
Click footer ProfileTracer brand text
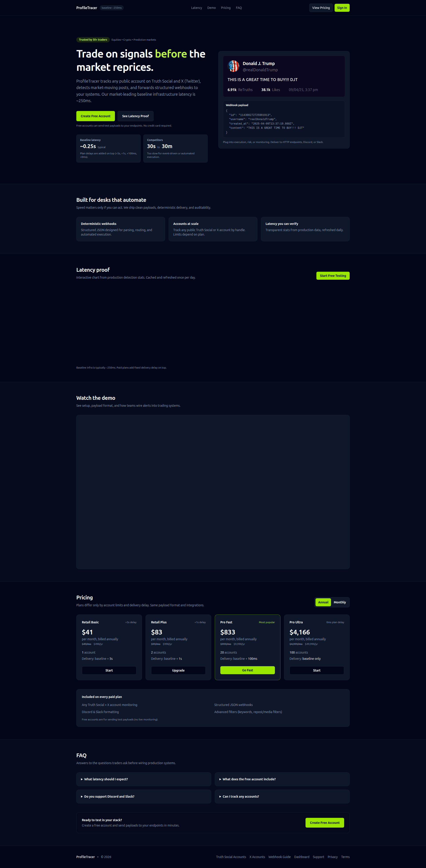tap(86, 857)
